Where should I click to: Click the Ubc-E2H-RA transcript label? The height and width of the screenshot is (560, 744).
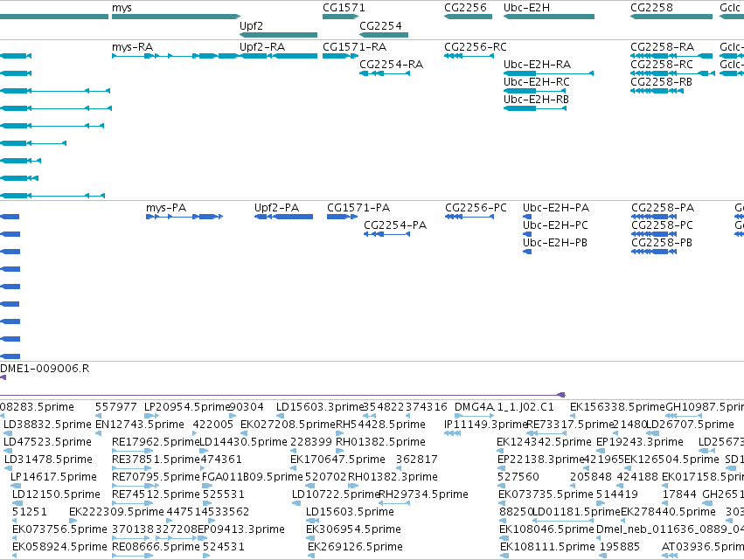tap(537, 65)
